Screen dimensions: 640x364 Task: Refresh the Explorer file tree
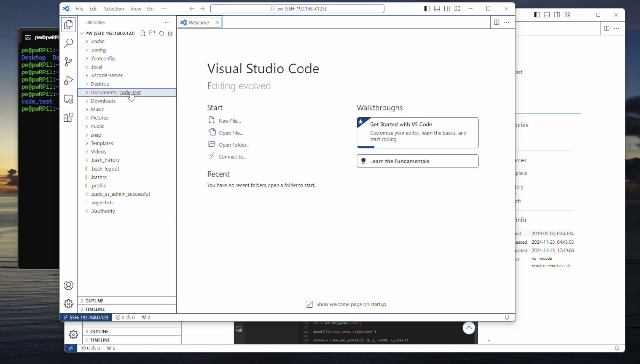(161, 33)
